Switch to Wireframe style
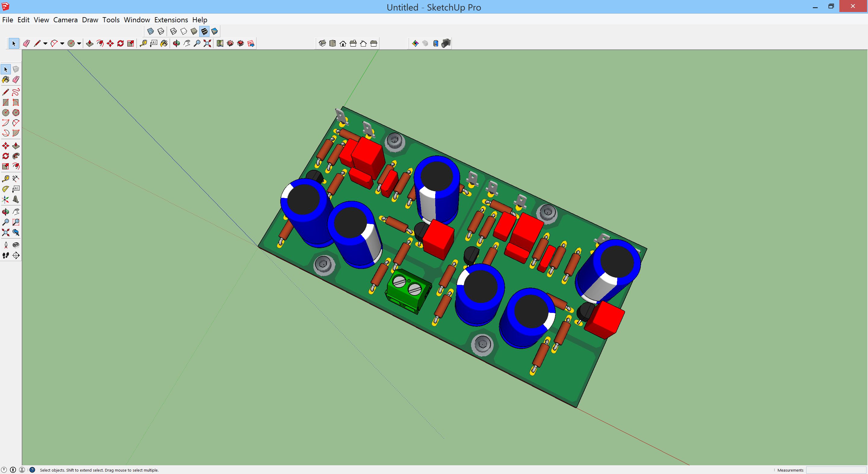 (174, 31)
